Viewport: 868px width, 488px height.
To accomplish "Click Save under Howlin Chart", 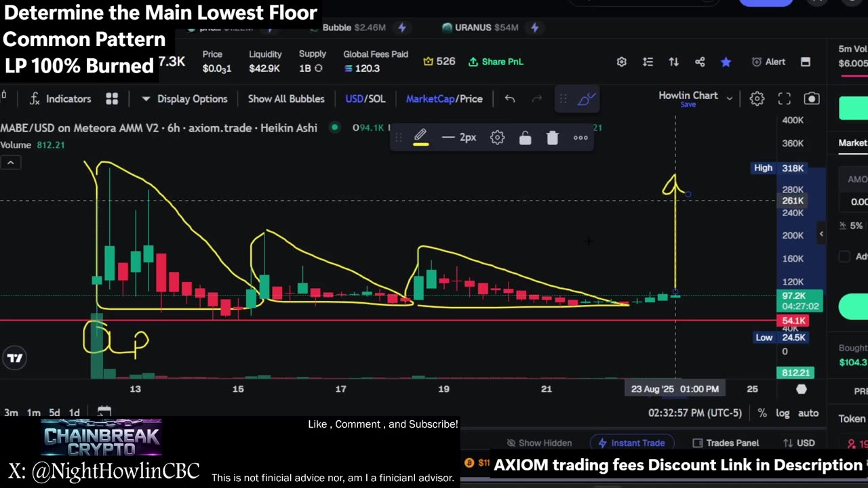I will coord(688,105).
